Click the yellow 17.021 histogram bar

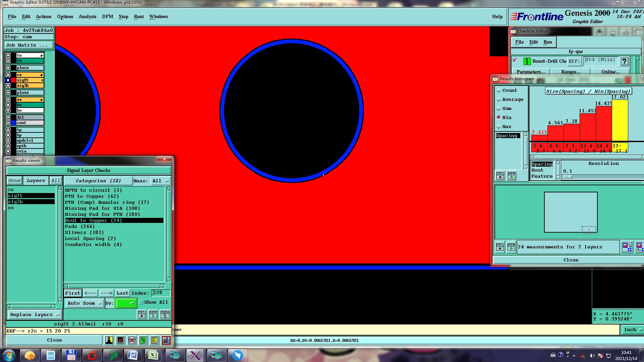(620, 120)
